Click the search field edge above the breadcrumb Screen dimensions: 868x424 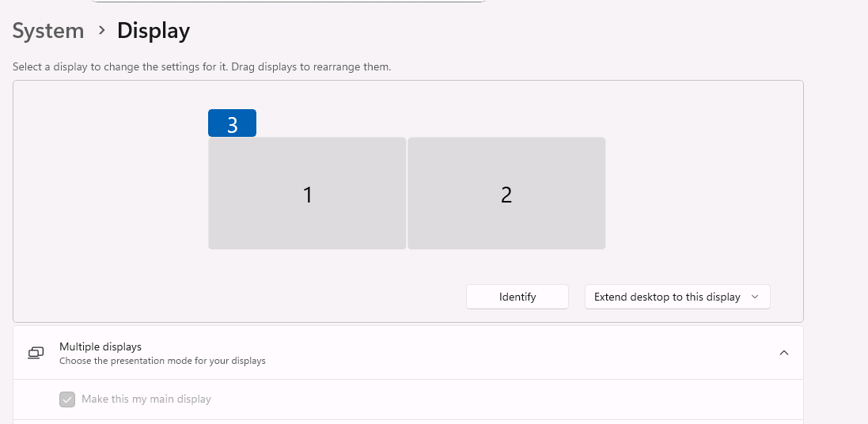click(x=289, y=2)
